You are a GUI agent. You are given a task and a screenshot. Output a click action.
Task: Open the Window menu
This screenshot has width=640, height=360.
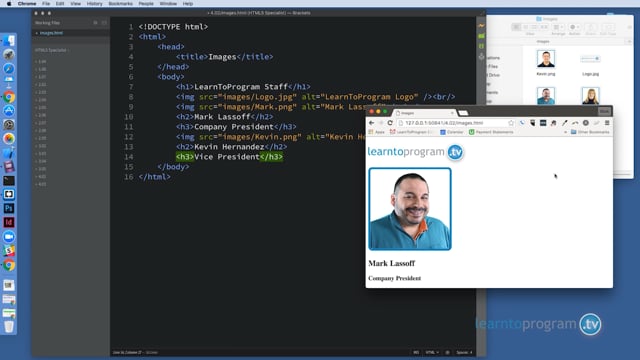[x=168, y=4]
